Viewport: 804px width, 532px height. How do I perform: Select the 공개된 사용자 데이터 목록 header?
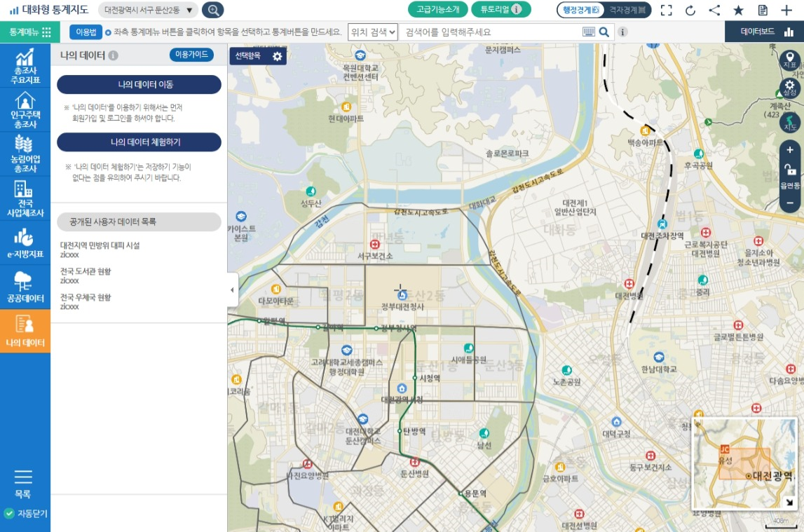click(x=139, y=222)
